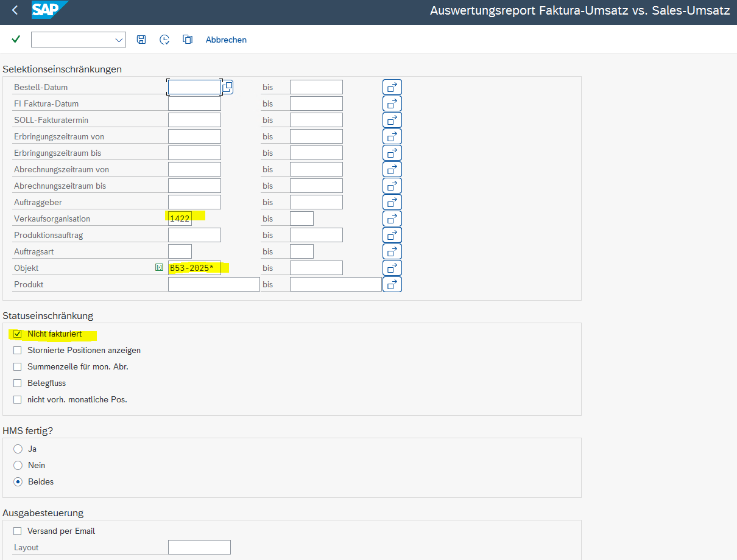Image resolution: width=737 pixels, height=560 pixels.
Task: Click the get variant copy icon
Action: (x=188, y=40)
